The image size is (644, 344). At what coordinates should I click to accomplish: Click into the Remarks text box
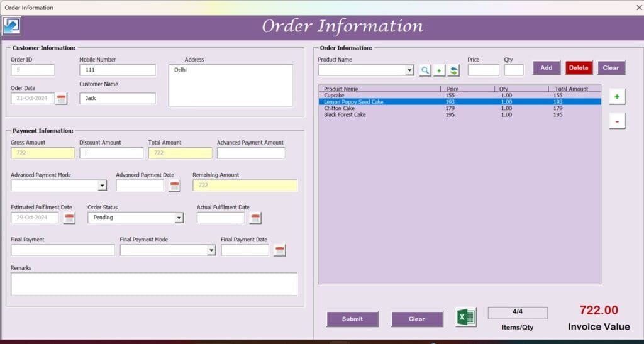pos(153,284)
